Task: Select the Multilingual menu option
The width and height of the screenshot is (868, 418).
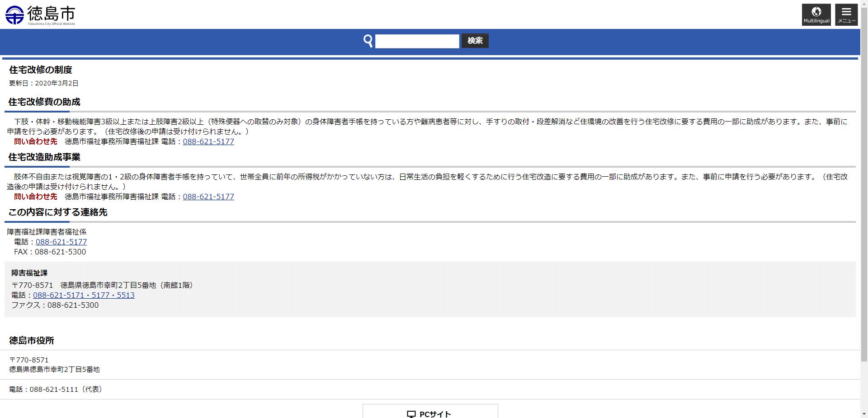Action: (x=816, y=14)
